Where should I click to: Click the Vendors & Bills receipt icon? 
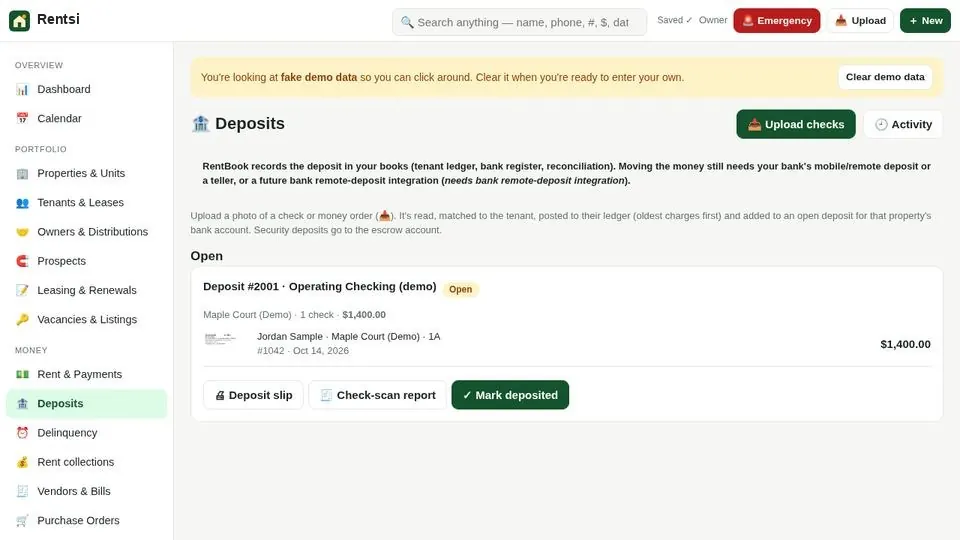(22, 491)
